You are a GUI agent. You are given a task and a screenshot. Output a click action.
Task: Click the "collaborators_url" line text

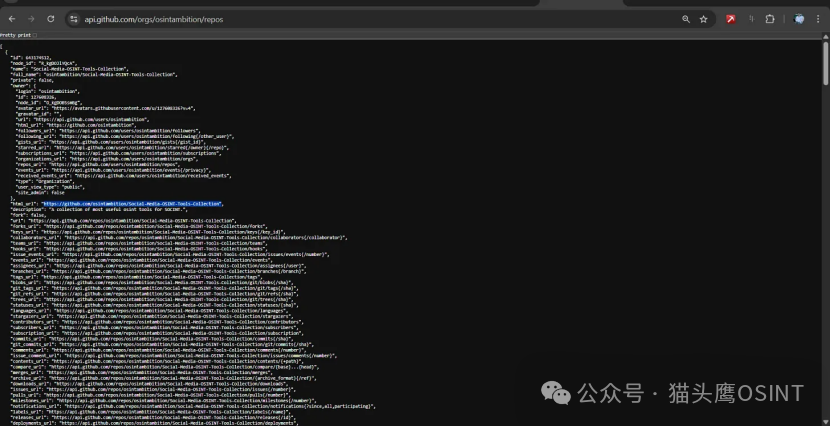point(179,238)
